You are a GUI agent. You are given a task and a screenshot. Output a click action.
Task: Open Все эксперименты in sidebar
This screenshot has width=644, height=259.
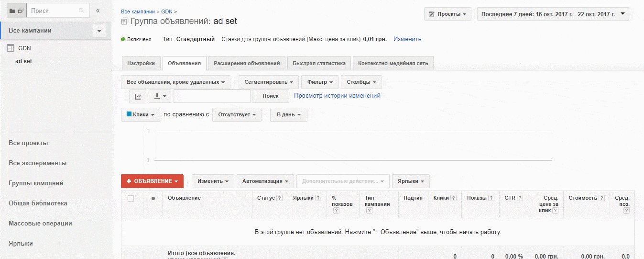[x=37, y=163]
